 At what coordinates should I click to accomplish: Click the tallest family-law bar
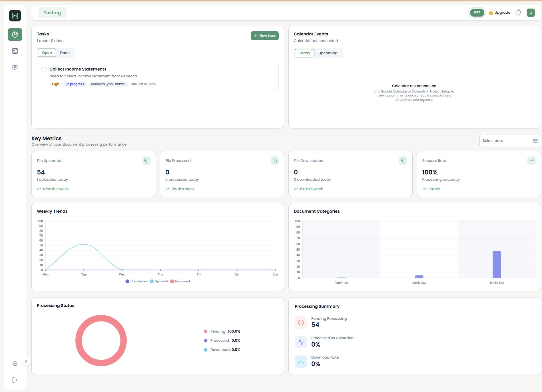click(x=497, y=264)
